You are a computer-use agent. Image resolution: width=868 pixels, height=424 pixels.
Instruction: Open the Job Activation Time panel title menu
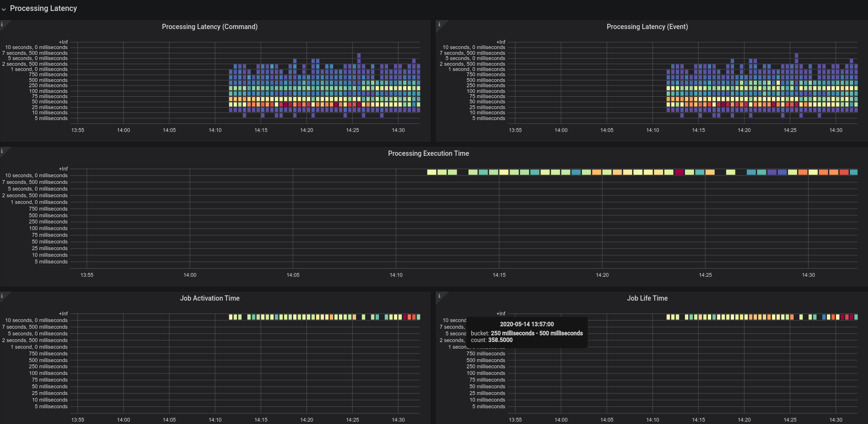point(210,298)
